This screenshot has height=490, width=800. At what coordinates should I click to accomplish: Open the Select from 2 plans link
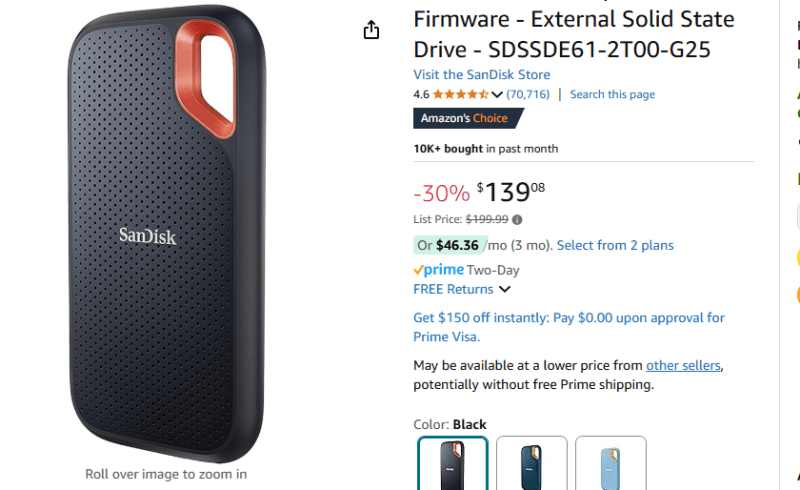click(615, 245)
